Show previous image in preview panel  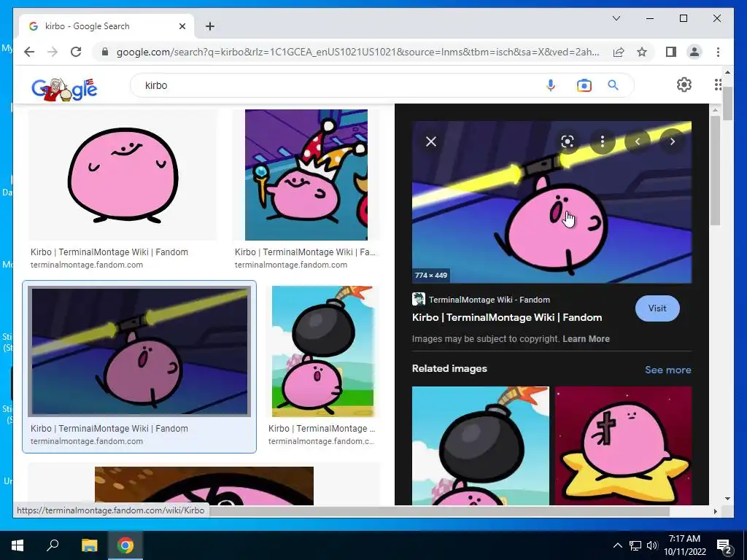click(638, 141)
